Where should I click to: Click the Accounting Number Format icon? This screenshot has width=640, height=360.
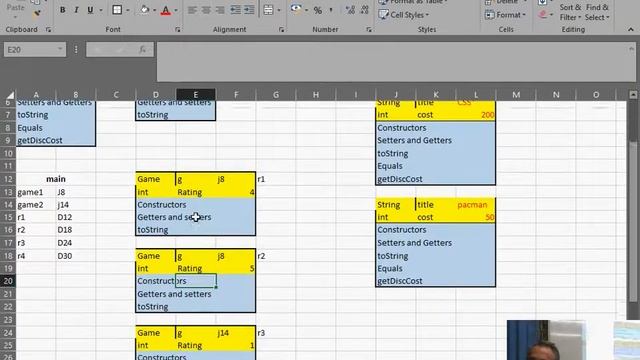point(296,9)
